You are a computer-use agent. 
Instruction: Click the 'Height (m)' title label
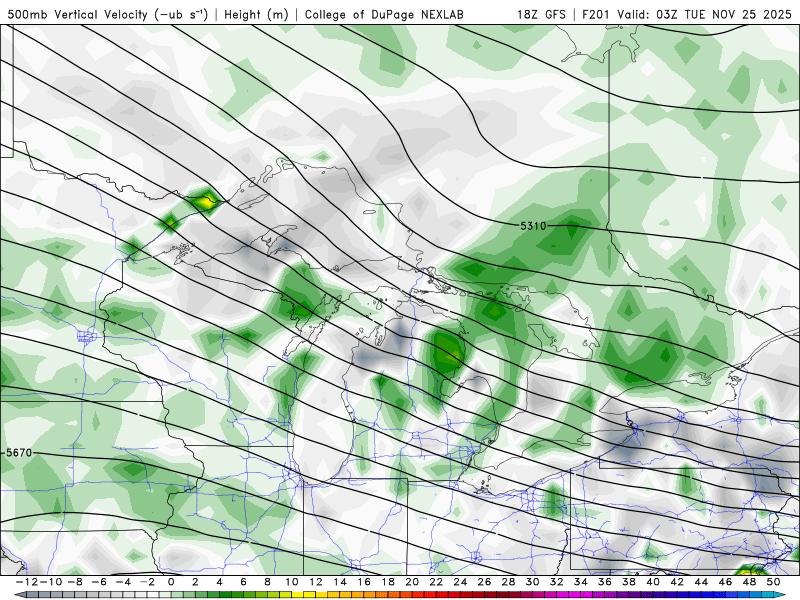[256, 14]
